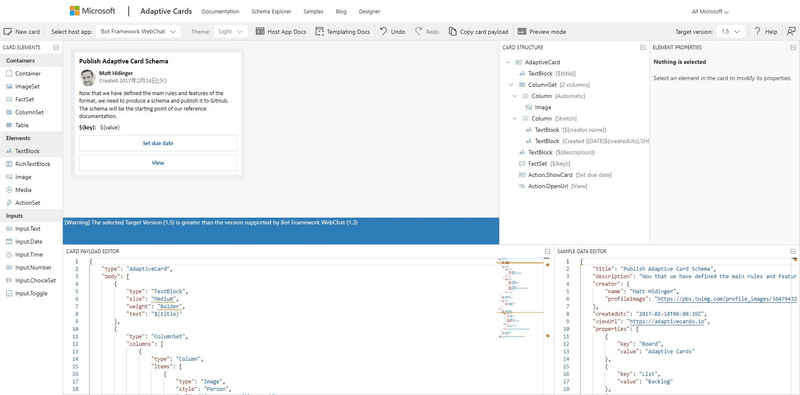Expand the All Microsoft menu
The width and height of the screenshot is (800, 395).
click(x=710, y=11)
